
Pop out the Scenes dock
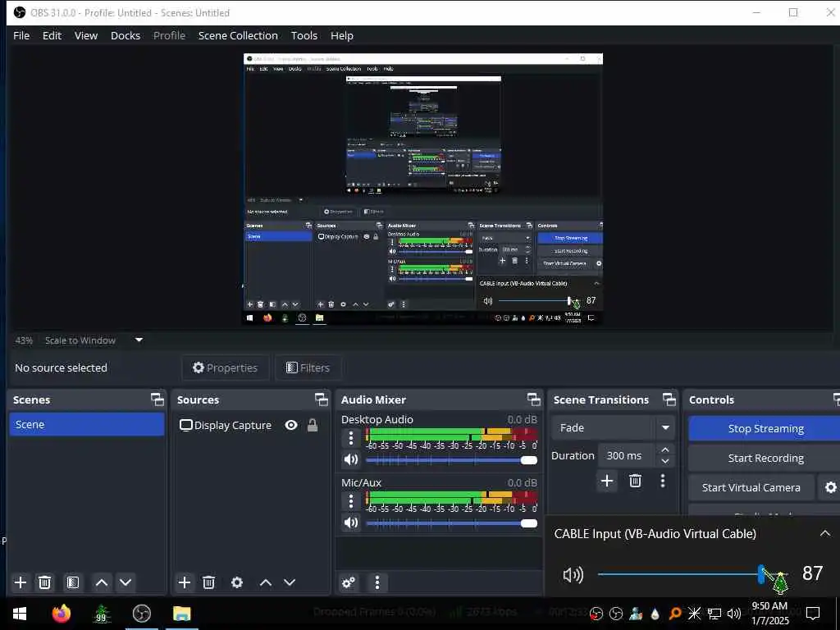(x=157, y=399)
